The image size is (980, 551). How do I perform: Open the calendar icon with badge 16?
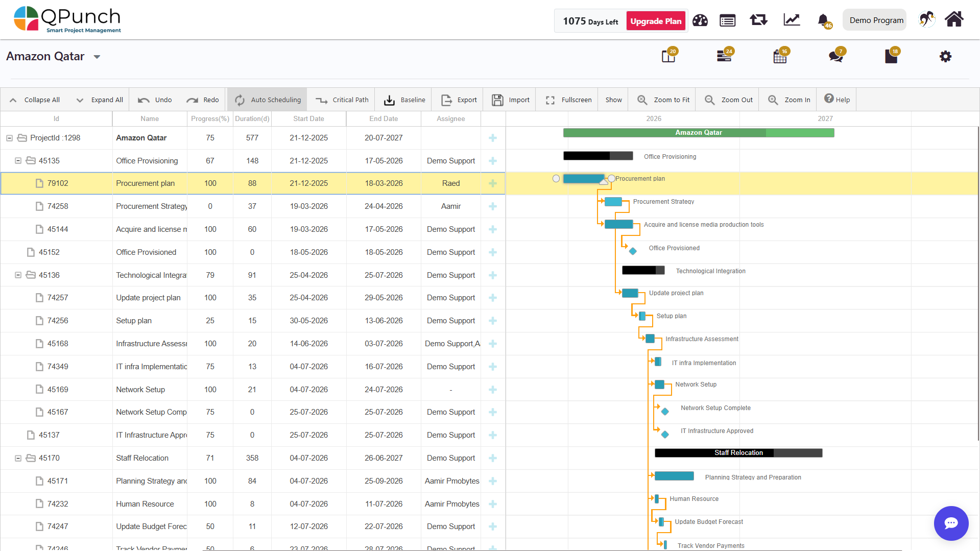tap(780, 56)
